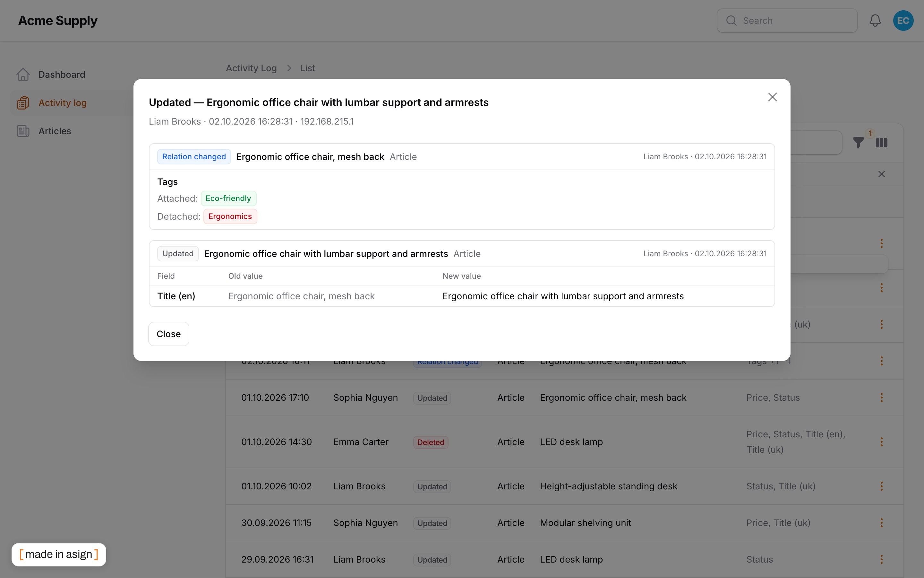Click 'Emma Carter' in the table
924x578 pixels.
[360, 442]
